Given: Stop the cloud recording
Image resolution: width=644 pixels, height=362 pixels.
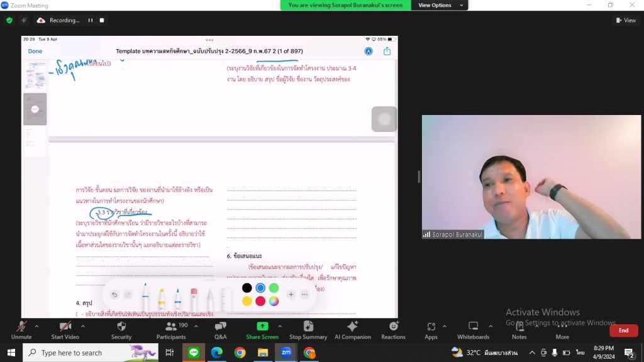Looking at the screenshot, I should [x=102, y=20].
